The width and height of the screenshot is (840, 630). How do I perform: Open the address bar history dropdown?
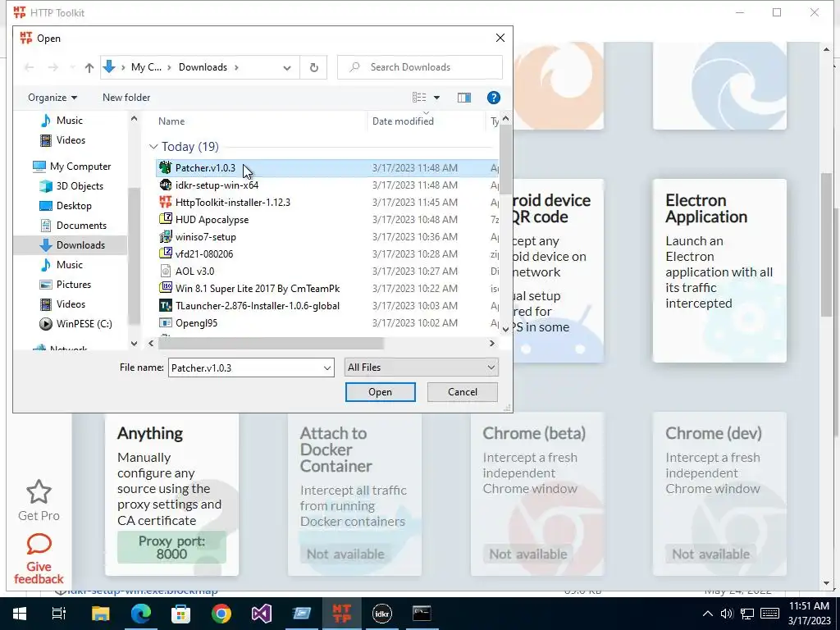(287, 67)
